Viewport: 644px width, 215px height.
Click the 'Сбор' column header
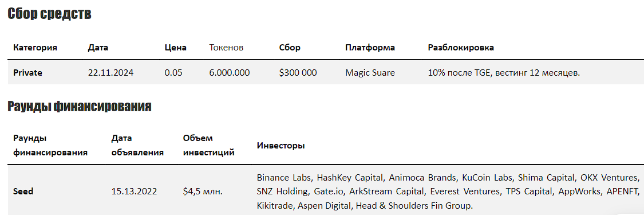[290, 48]
